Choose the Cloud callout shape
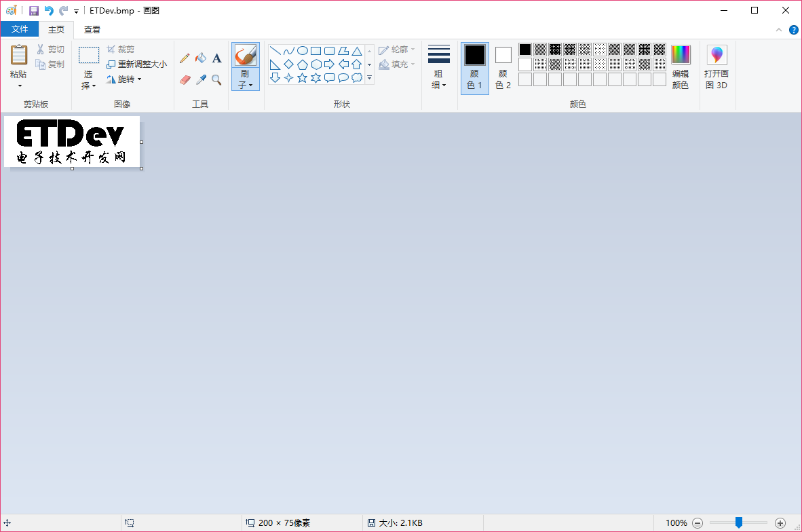The width and height of the screenshot is (802, 532). pos(357,78)
